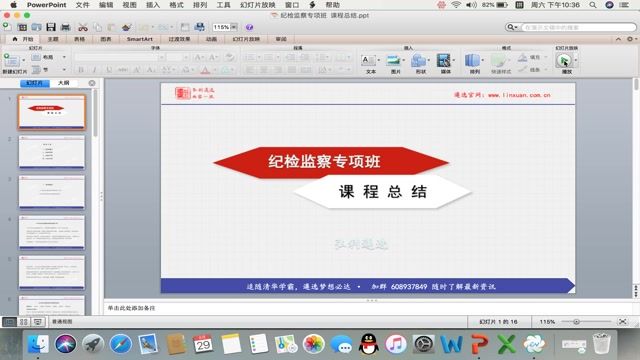The height and width of the screenshot is (360, 640).
Task: Open Safari compass icon in Dock
Action: [120, 344]
